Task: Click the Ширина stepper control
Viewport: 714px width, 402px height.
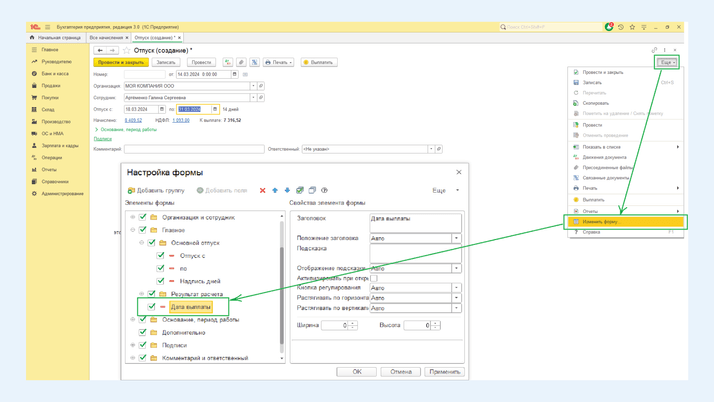Action: (353, 325)
